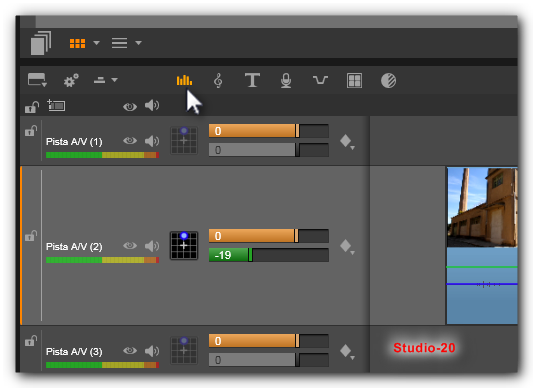Toggle the header lock-all-tracks padlock

[x=32, y=107]
